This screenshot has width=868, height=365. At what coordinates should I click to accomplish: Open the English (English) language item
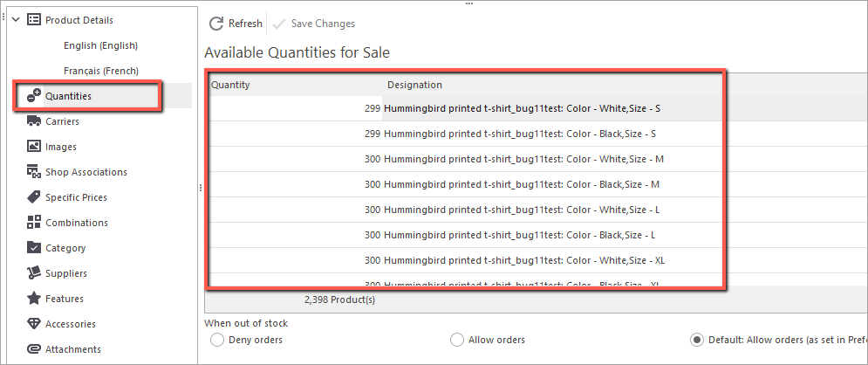coord(100,45)
